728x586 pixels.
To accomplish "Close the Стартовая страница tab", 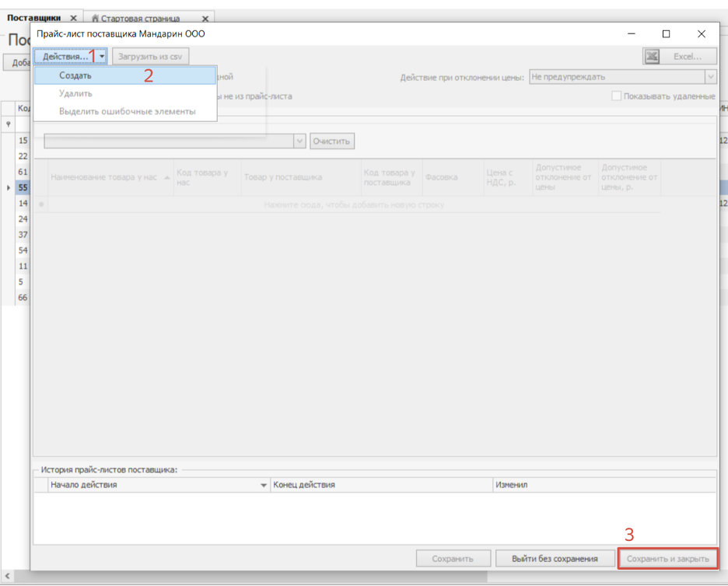I will (x=205, y=19).
